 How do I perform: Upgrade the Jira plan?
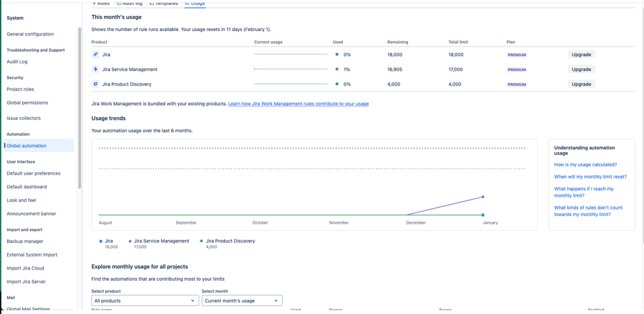point(581,54)
